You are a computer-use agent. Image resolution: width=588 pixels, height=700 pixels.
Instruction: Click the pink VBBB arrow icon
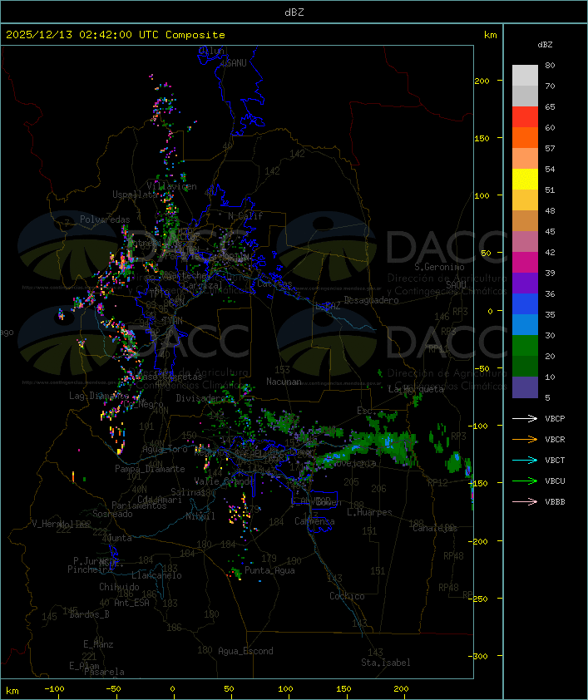coord(525,501)
